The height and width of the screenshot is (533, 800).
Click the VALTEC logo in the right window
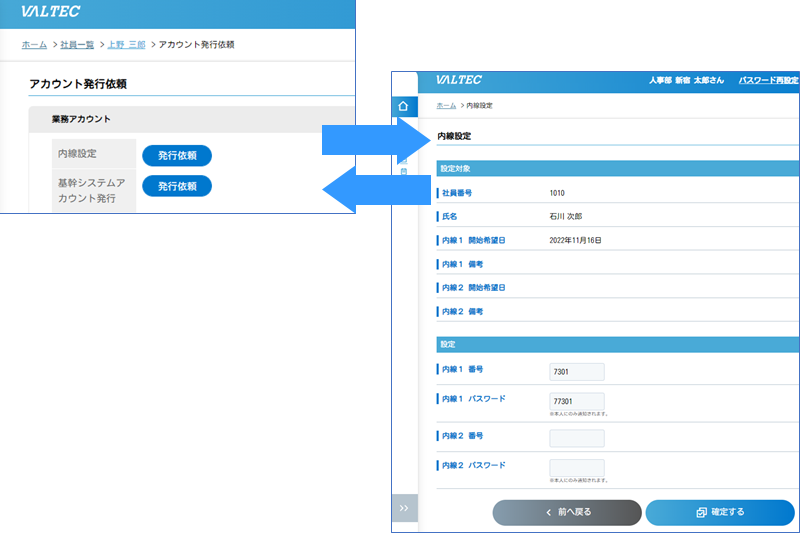click(459, 80)
